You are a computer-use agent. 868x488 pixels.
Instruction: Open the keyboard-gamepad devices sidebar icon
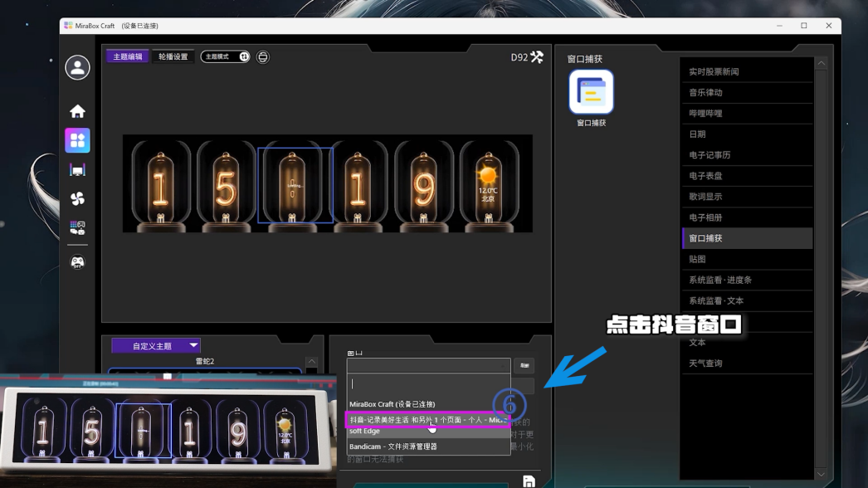click(x=77, y=227)
